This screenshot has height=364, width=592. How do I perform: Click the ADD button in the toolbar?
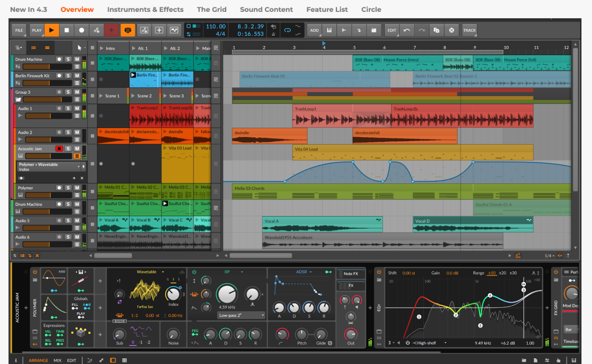click(x=314, y=30)
